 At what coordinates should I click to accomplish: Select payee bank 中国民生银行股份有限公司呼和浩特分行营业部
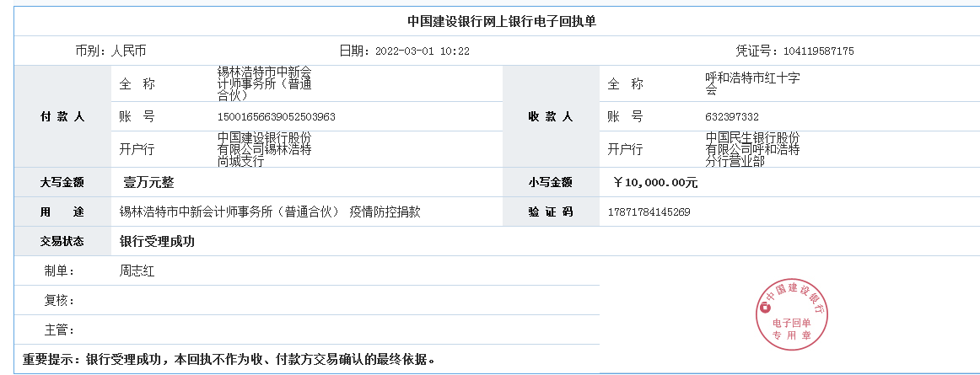(753, 149)
